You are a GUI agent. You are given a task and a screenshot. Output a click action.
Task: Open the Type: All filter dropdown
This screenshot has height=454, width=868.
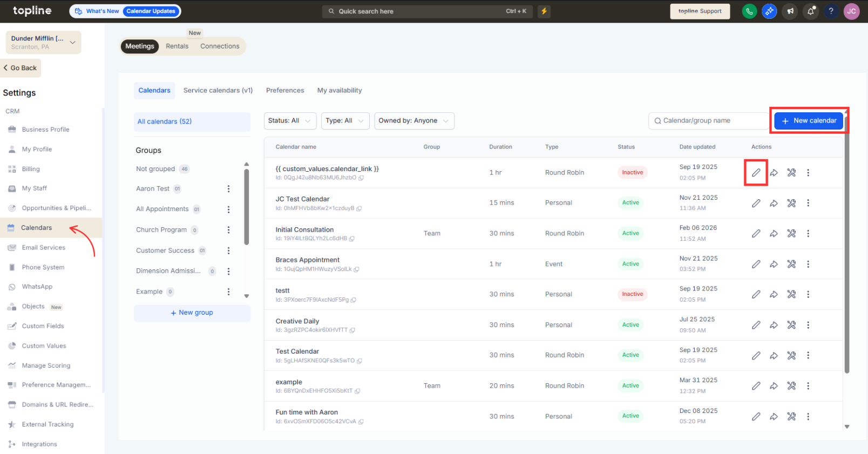coord(345,121)
